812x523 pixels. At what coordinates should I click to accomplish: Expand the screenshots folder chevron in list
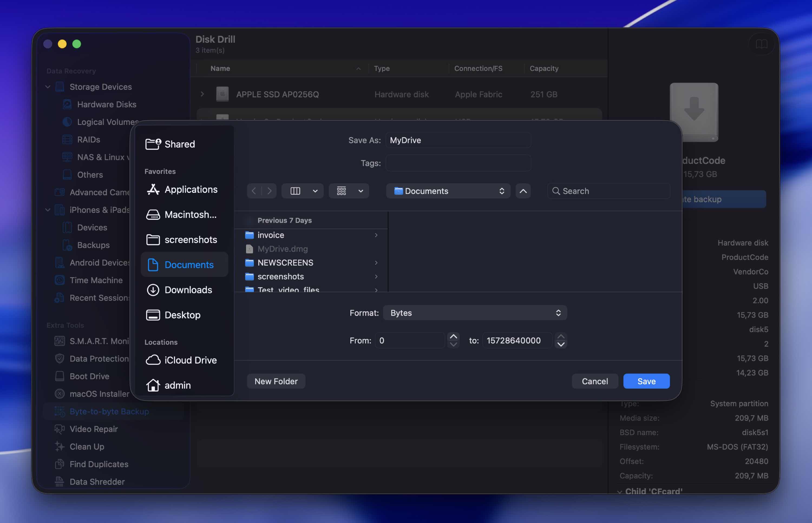pos(376,276)
